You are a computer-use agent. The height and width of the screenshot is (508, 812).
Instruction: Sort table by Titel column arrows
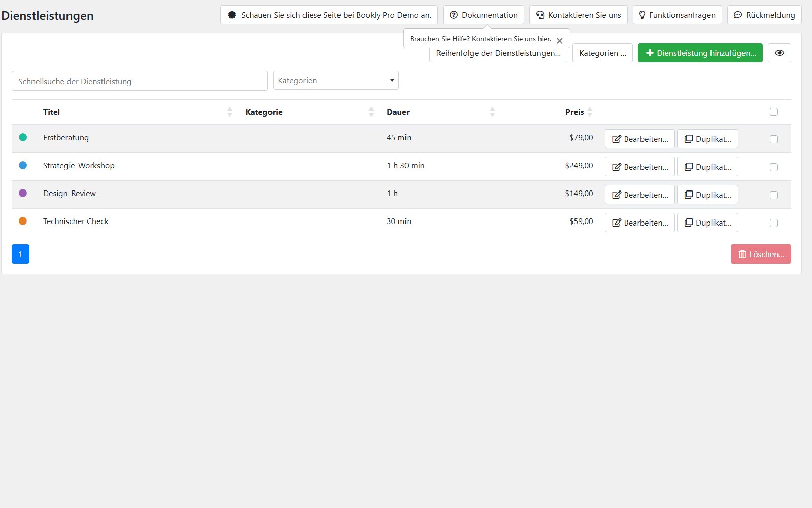tap(230, 112)
